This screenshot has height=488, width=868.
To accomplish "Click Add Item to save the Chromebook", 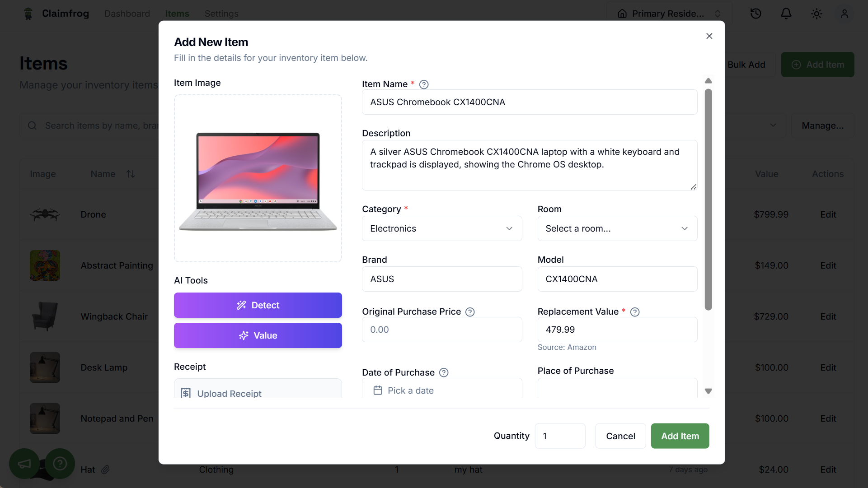I will 680,436.
